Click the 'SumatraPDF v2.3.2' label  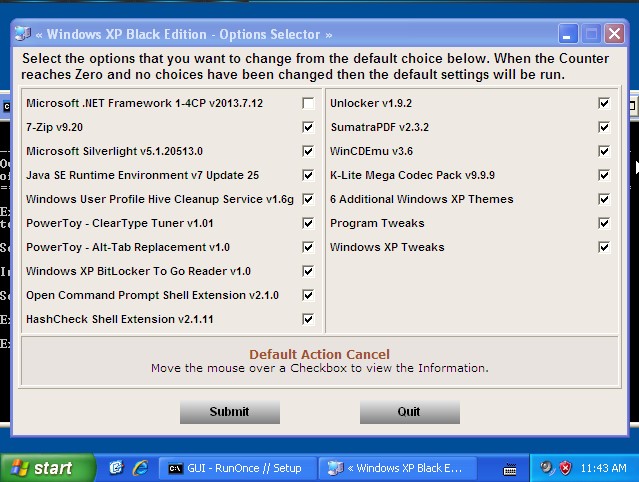tap(379, 127)
